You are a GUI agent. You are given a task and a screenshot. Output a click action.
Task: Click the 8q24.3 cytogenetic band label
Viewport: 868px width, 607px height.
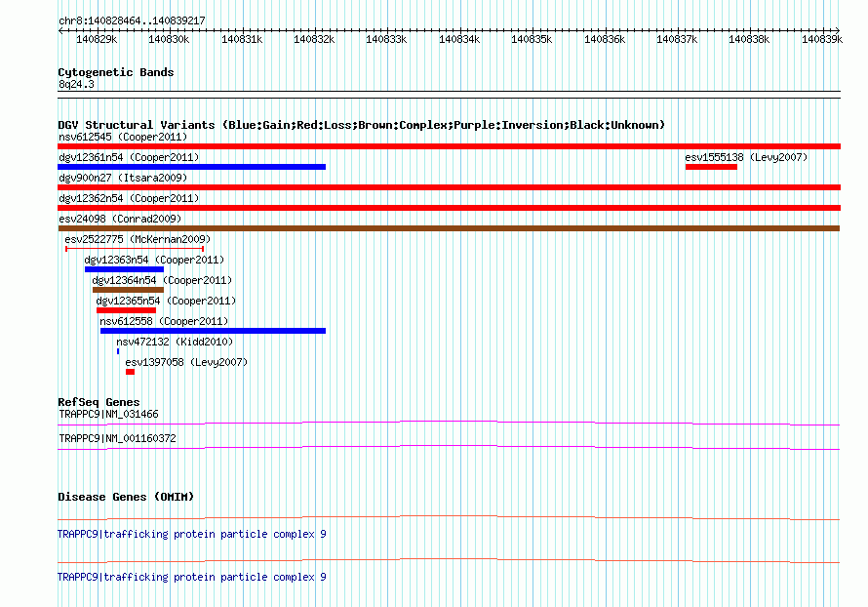click(76, 84)
